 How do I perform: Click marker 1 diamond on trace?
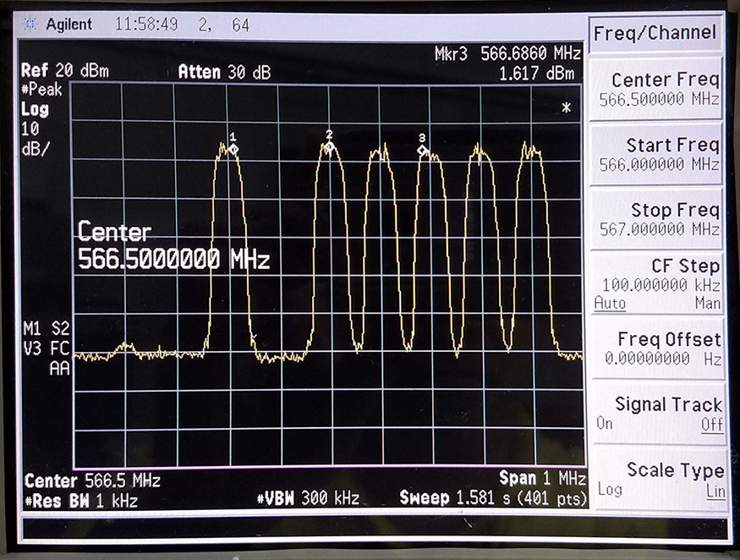tap(233, 149)
